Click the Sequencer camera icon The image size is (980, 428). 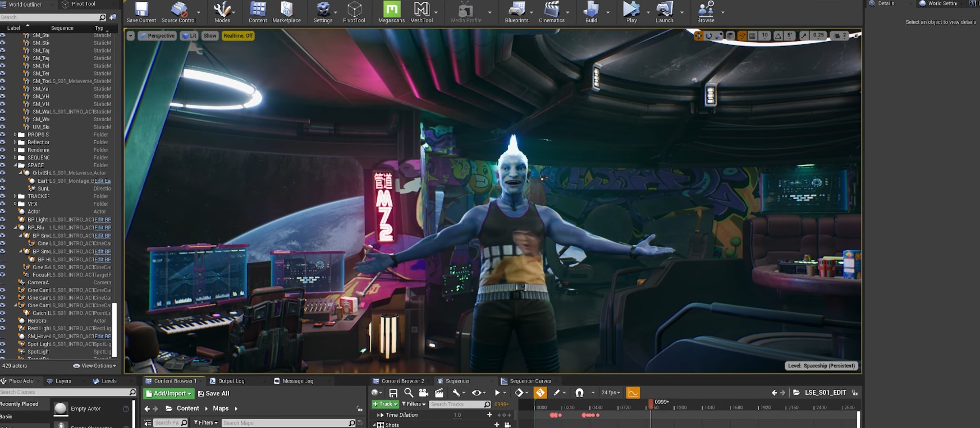click(x=424, y=393)
